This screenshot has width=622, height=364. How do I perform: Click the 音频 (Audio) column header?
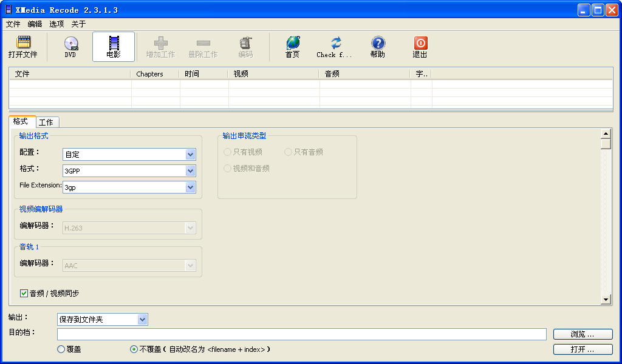coord(365,74)
